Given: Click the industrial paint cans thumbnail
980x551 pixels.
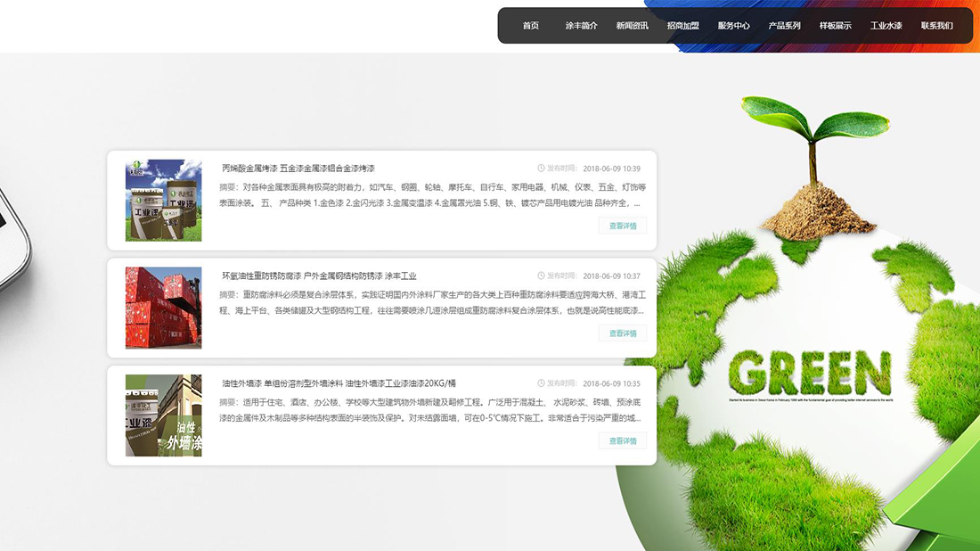Looking at the screenshot, I should click(x=163, y=201).
